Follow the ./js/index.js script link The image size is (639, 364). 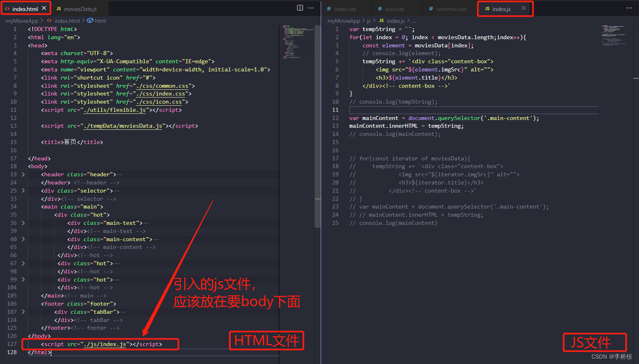pos(105,344)
